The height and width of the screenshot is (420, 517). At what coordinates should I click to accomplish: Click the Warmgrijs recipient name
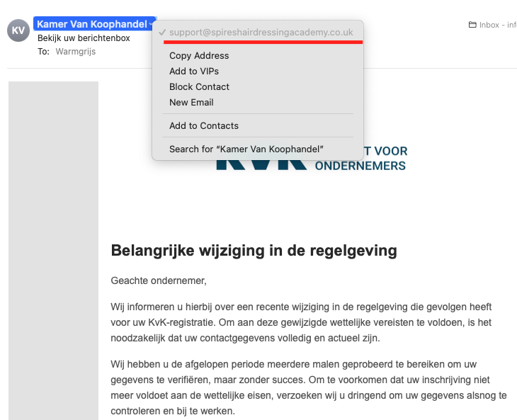(x=76, y=52)
